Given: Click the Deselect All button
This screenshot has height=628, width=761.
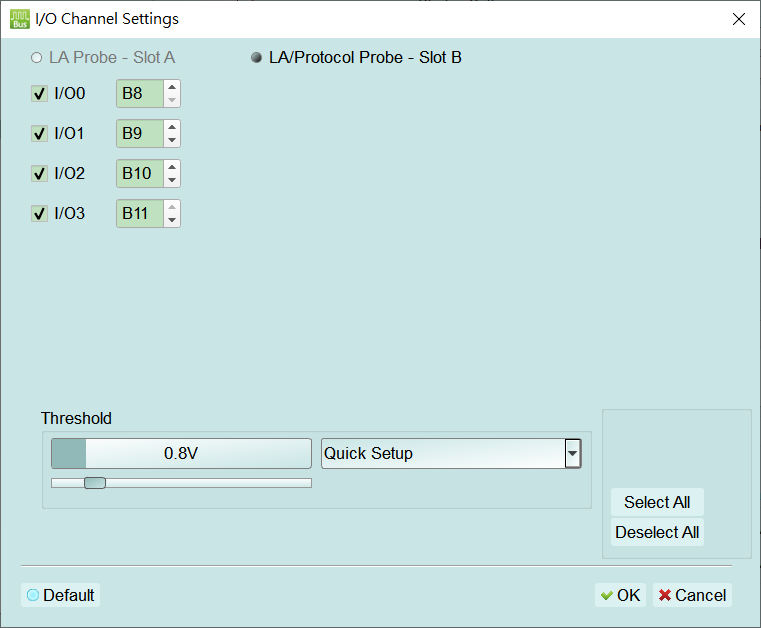Looking at the screenshot, I should (x=657, y=532).
